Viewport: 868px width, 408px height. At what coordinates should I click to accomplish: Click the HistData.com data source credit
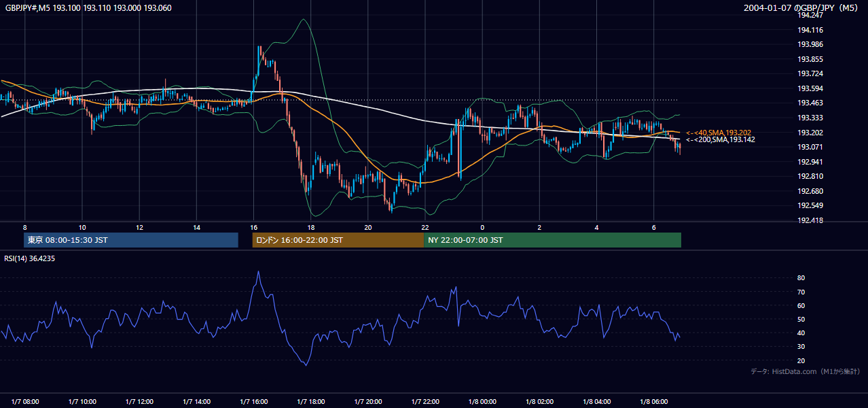pyautogui.click(x=806, y=371)
